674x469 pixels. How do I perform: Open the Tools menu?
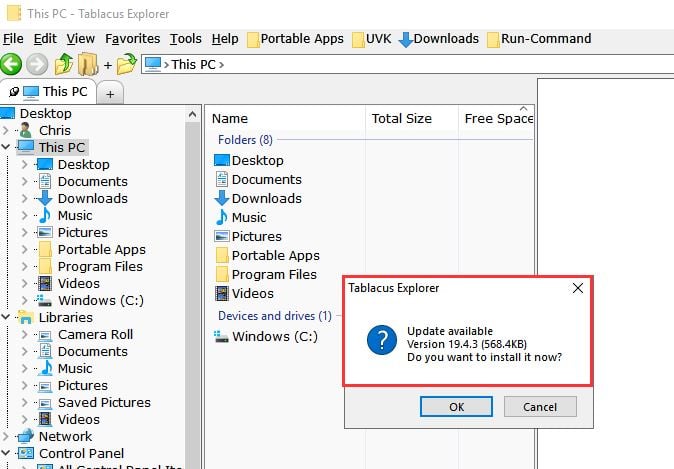point(185,39)
